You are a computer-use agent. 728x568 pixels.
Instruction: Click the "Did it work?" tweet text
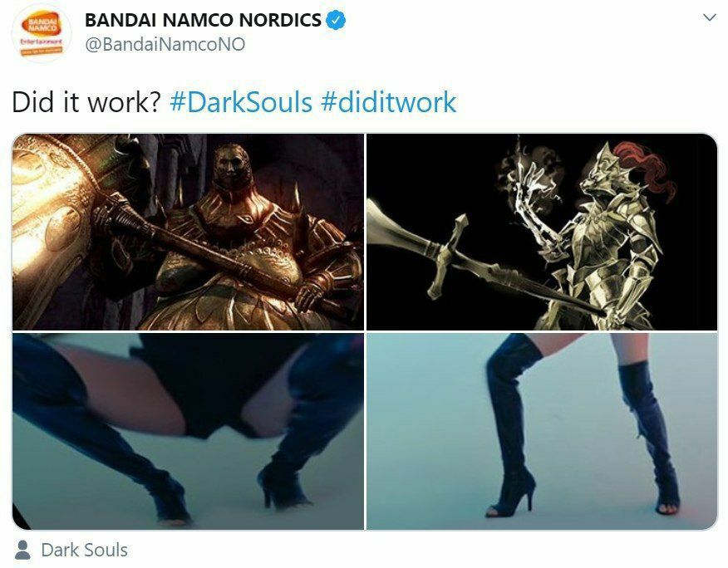pos(86,103)
